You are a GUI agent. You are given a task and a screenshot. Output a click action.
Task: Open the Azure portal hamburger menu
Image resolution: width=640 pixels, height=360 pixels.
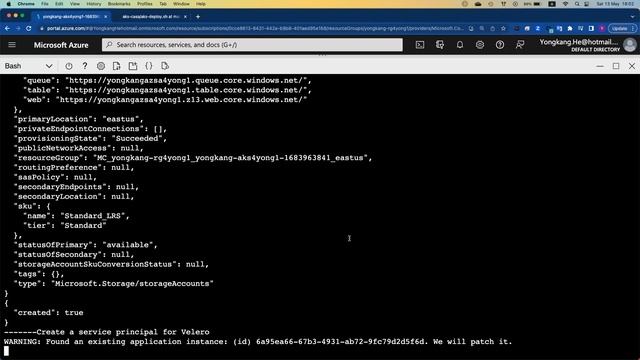pyautogui.click(x=12, y=44)
